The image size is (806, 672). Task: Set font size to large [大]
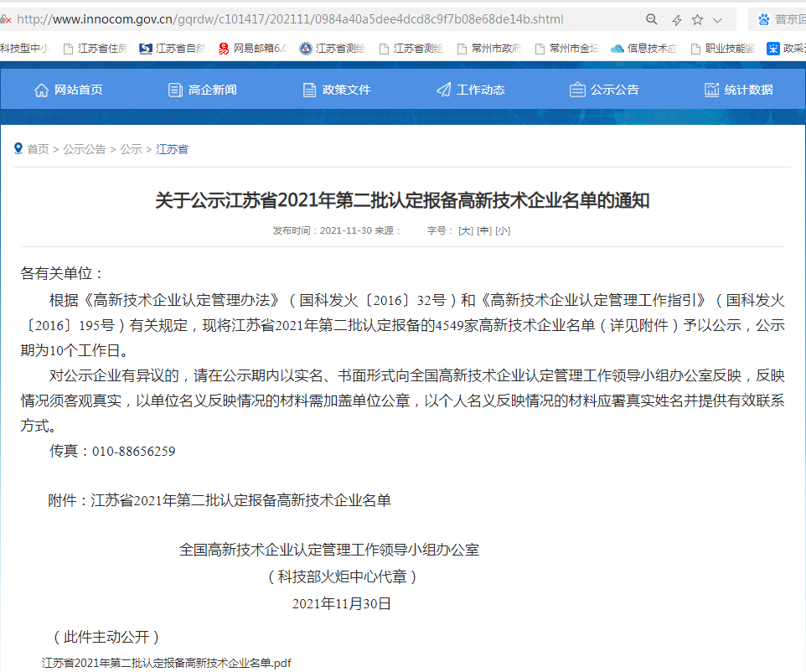coord(465,230)
